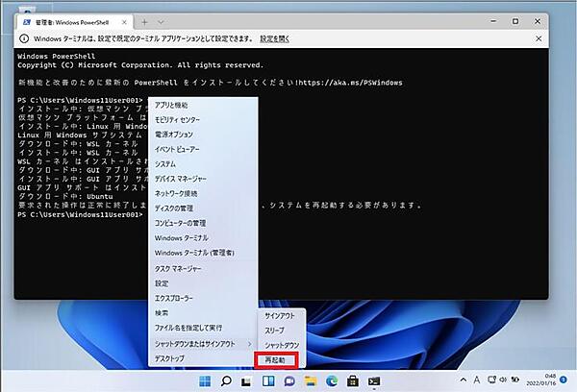Select 'シャットダウン' in the submenu

pos(281,345)
